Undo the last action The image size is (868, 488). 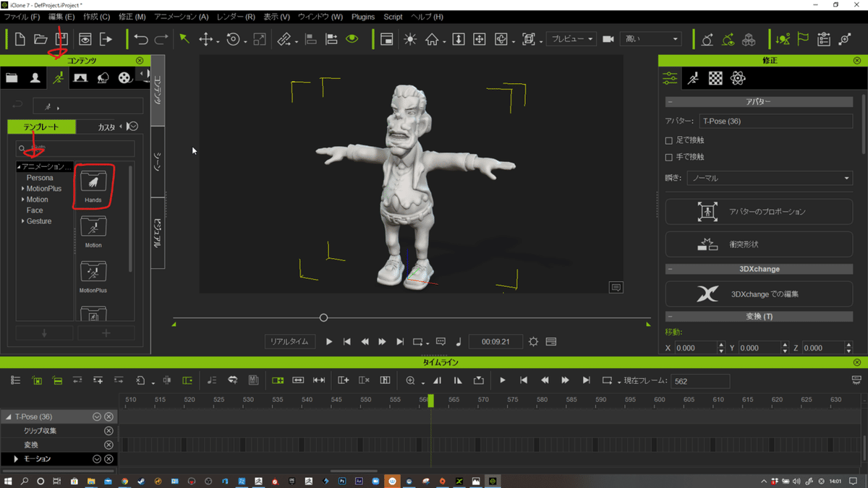click(141, 39)
